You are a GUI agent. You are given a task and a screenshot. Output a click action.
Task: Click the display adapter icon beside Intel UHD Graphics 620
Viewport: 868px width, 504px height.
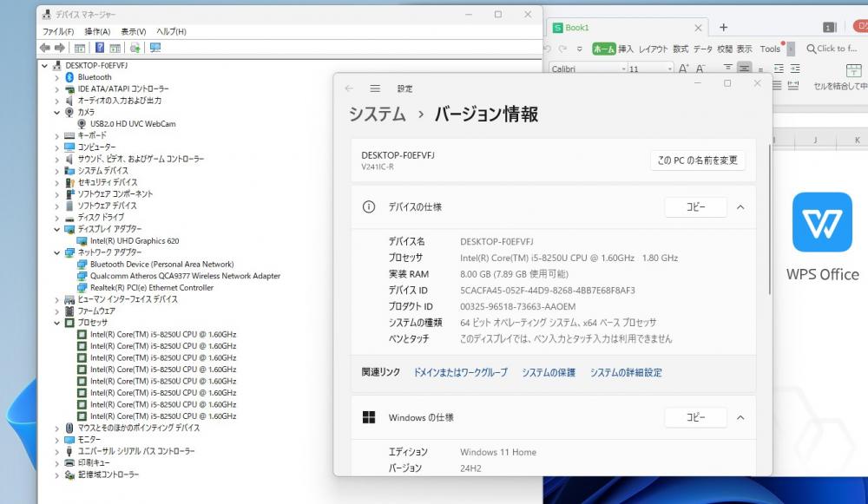pyautogui.click(x=82, y=241)
